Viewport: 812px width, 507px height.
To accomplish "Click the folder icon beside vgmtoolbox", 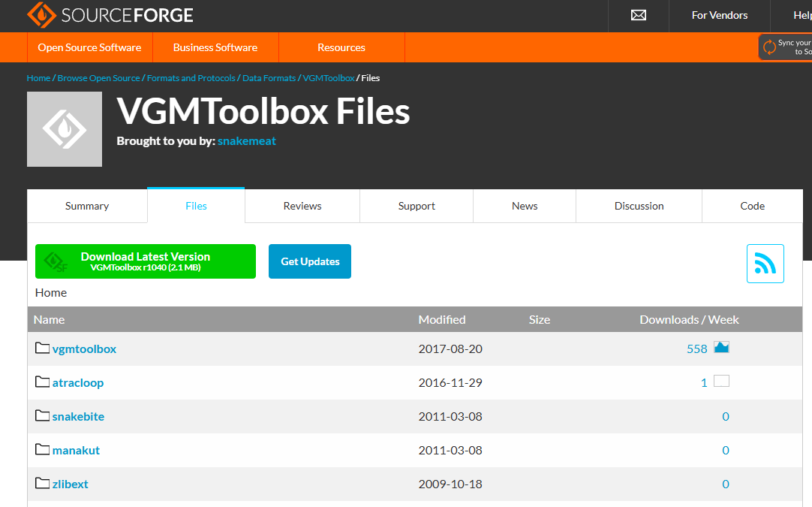I will pos(42,348).
